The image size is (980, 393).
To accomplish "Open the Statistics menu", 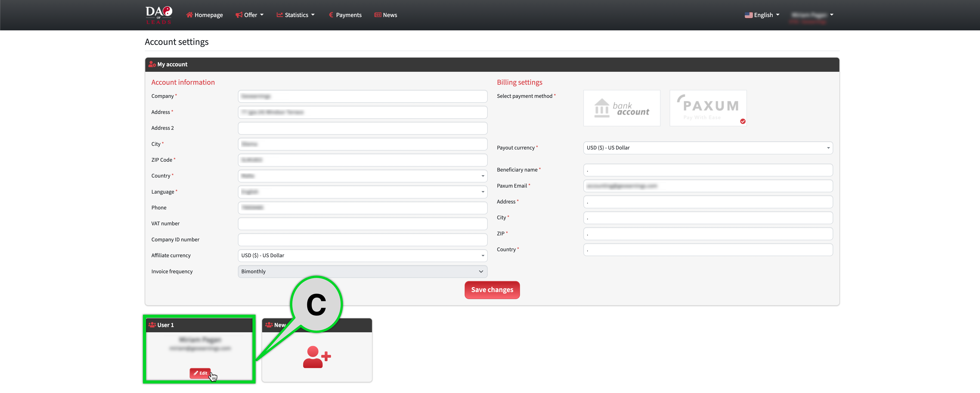I will 296,15.
